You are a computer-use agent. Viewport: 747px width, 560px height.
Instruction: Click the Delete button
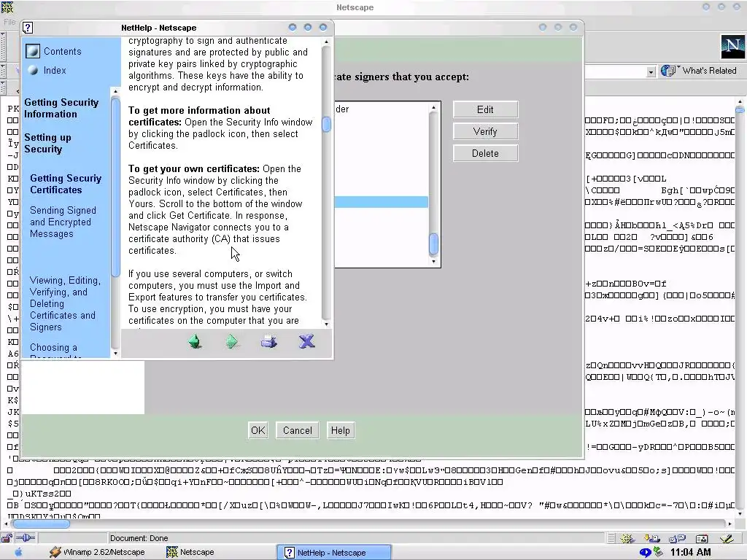click(x=485, y=153)
